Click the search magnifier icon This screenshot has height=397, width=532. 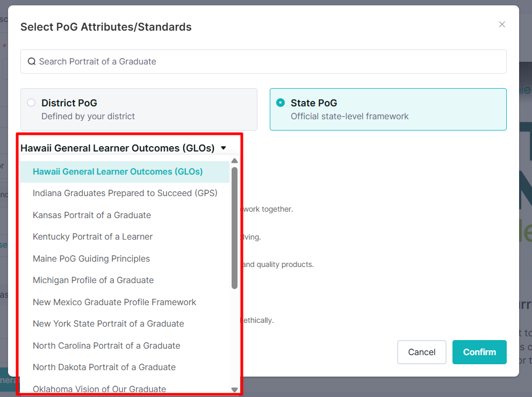point(32,61)
